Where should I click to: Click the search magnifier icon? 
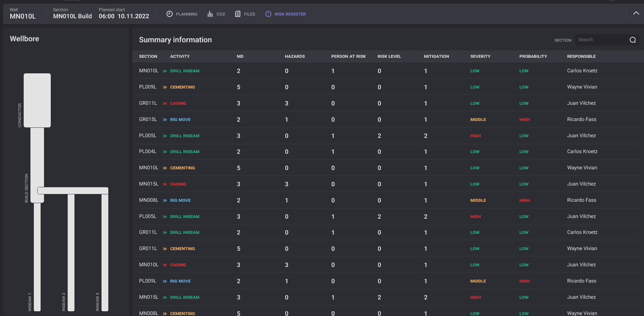click(x=632, y=40)
